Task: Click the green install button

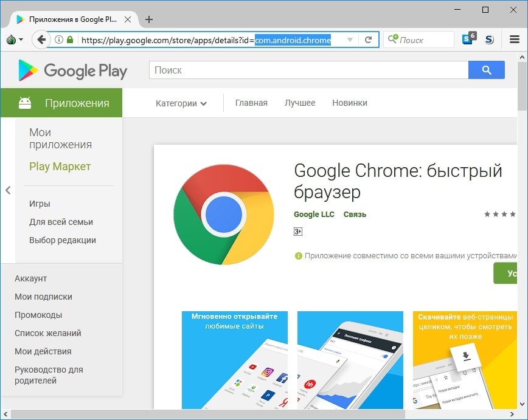Action: (x=505, y=274)
